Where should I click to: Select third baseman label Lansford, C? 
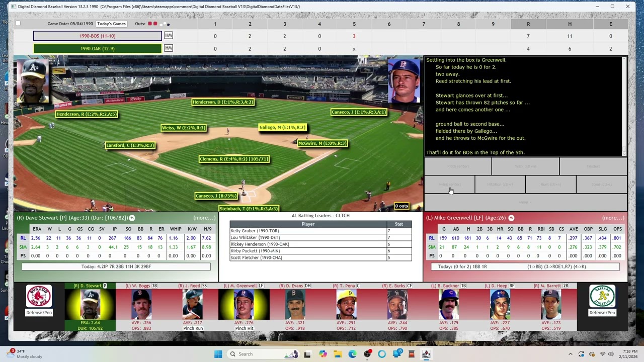tap(130, 145)
